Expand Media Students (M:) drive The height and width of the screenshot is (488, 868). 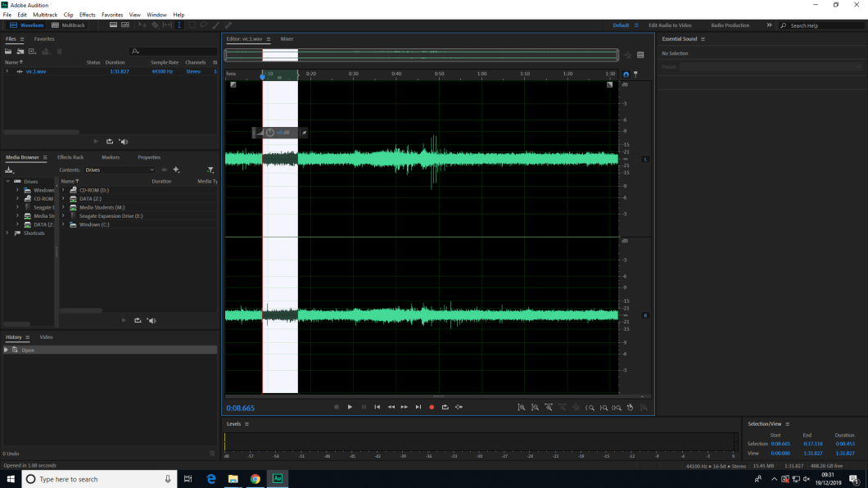click(63, 207)
